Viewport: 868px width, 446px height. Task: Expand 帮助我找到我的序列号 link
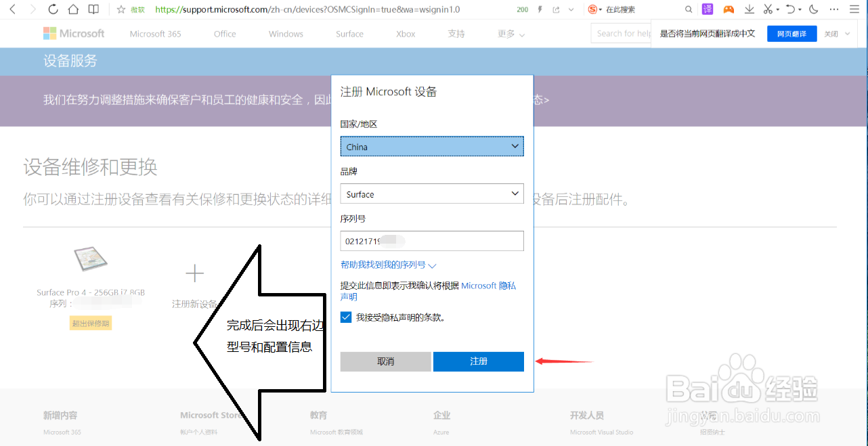pos(389,265)
